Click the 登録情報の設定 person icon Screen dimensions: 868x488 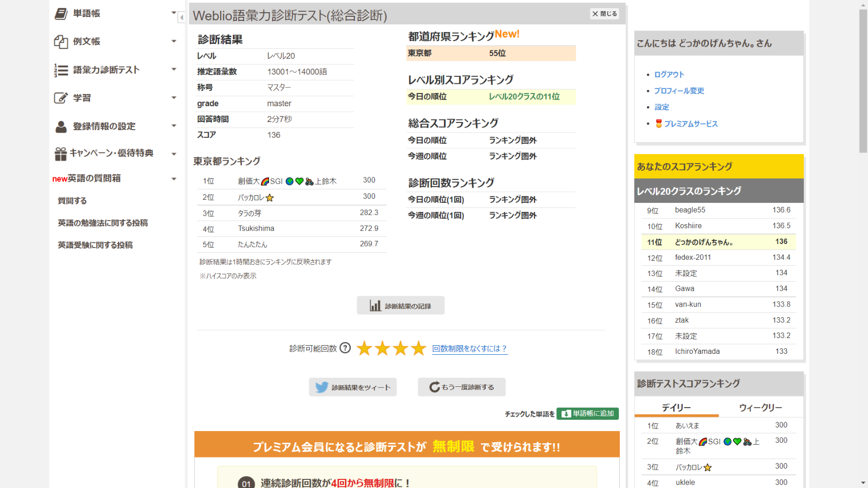[x=61, y=127]
